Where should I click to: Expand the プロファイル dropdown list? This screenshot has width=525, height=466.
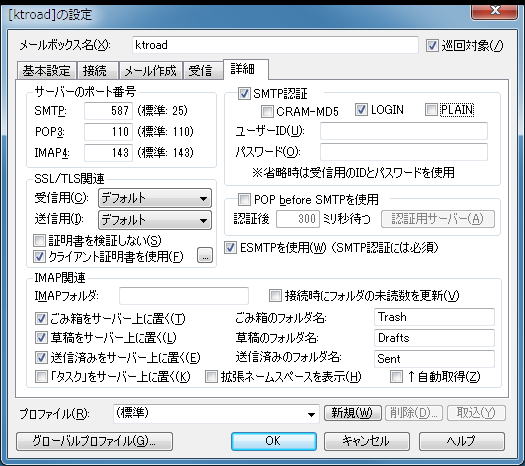tap(216, 414)
